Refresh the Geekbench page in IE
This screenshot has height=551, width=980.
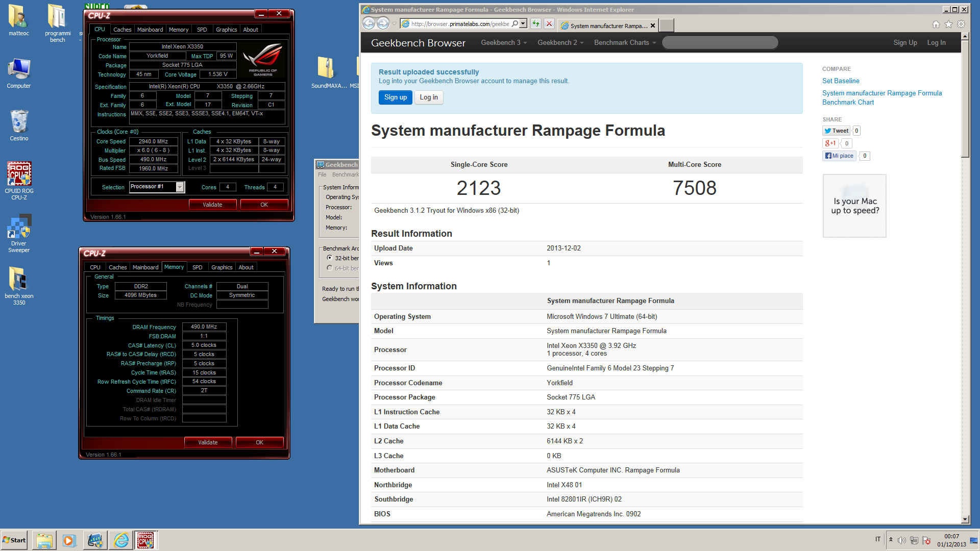[x=535, y=23]
